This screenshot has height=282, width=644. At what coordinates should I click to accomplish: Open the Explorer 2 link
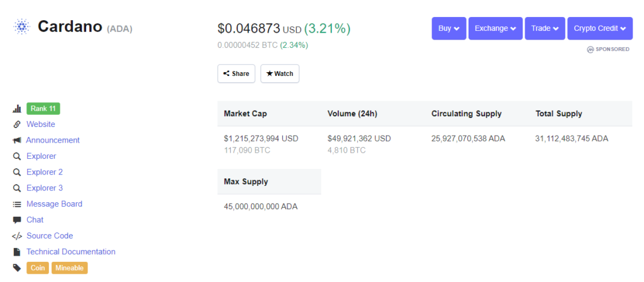tap(45, 172)
